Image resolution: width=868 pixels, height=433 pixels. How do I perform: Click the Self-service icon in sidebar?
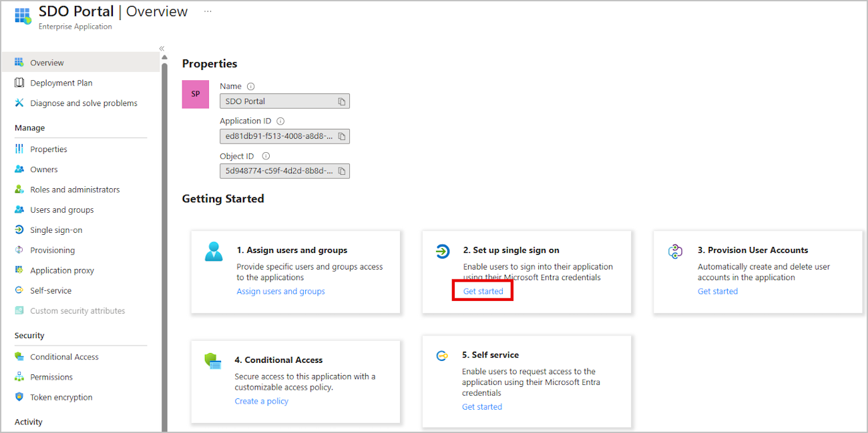coord(19,290)
